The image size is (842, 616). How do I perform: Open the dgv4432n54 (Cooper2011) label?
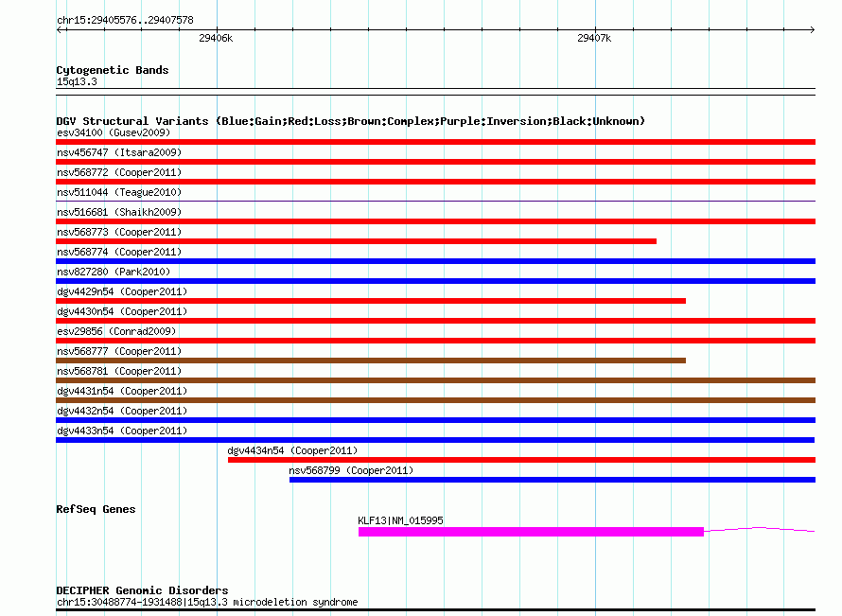[x=122, y=411]
